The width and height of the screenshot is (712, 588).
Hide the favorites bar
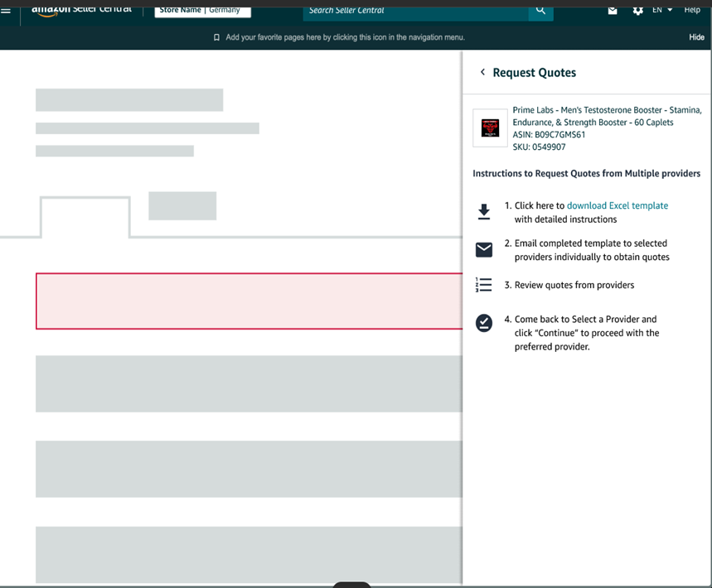point(696,37)
